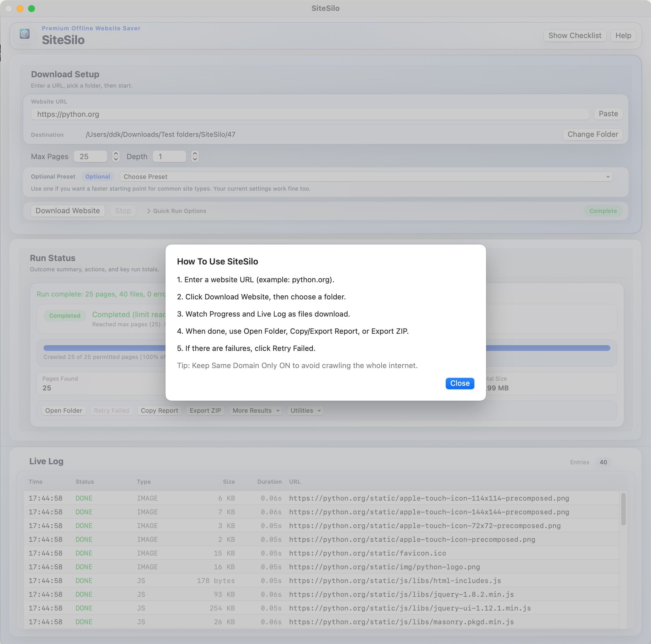Screen dimensions: 651x644
Task: Click the Max Pages value field
Action: (90, 157)
